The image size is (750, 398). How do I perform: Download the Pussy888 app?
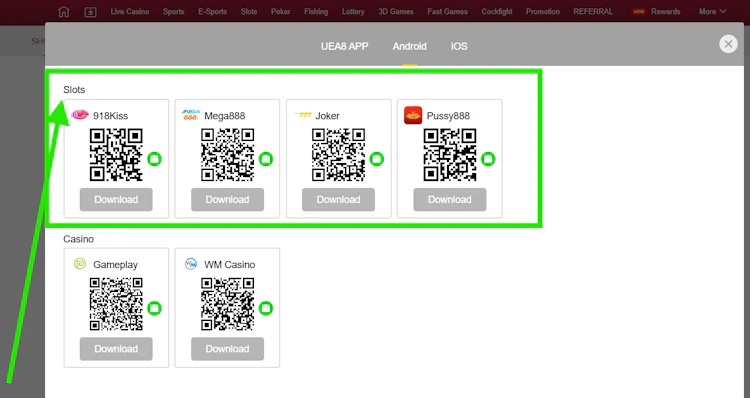coord(450,199)
